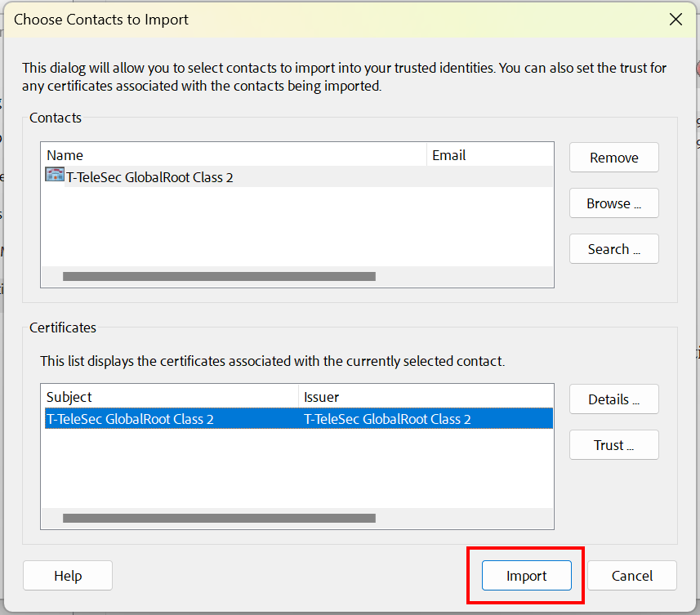Click the Cancel button
Image resolution: width=700 pixels, height=615 pixels.
click(x=631, y=575)
